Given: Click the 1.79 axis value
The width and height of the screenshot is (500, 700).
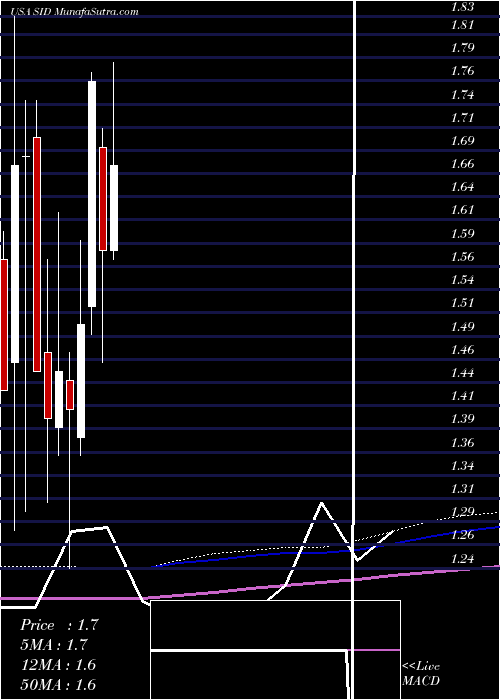Looking at the screenshot, I should (463, 48).
